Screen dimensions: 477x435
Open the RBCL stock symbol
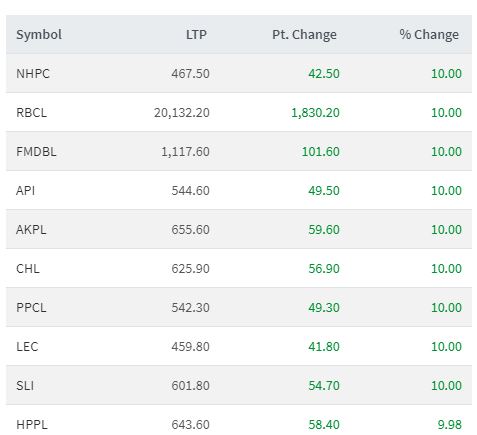tap(31, 113)
